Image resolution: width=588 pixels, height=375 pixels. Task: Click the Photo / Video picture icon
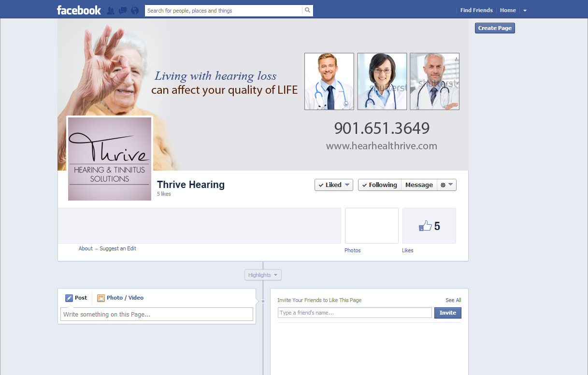101,298
